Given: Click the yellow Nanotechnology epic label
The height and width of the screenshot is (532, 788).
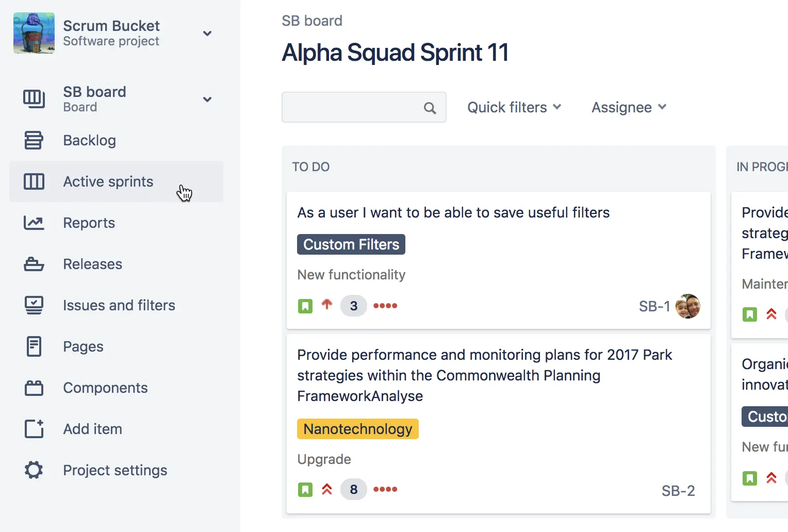Looking at the screenshot, I should coord(357,428).
